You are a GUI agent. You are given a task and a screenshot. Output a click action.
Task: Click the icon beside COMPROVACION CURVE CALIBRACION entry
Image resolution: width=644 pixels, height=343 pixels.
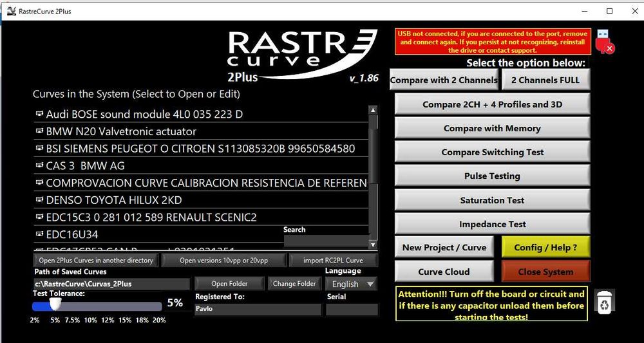pyautogui.click(x=39, y=182)
